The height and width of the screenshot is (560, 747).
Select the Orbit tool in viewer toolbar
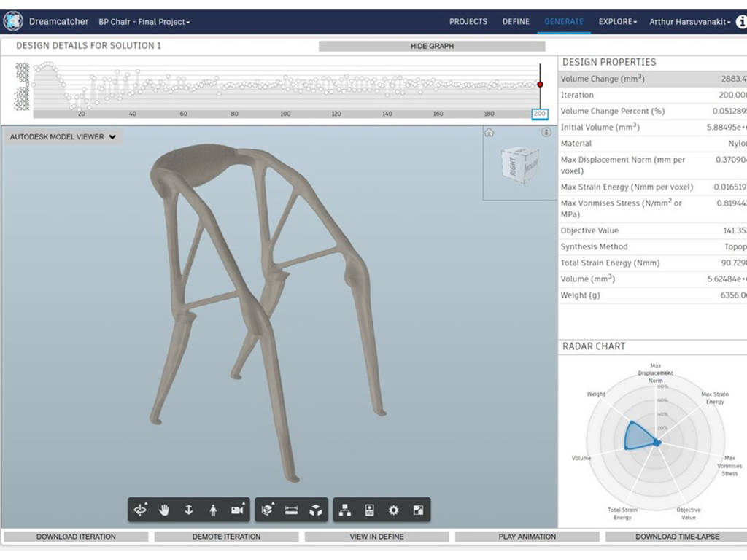(141, 510)
